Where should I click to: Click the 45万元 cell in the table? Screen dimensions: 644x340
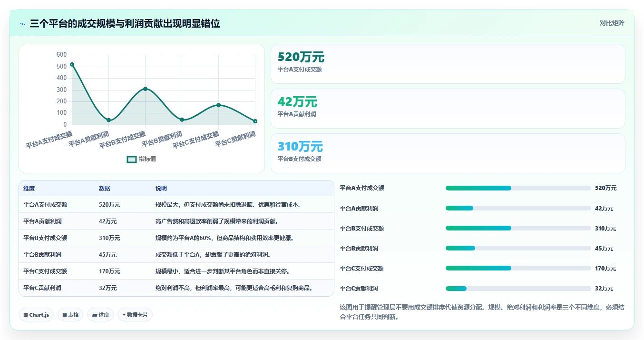pyautogui.click(x=108, y=255)
